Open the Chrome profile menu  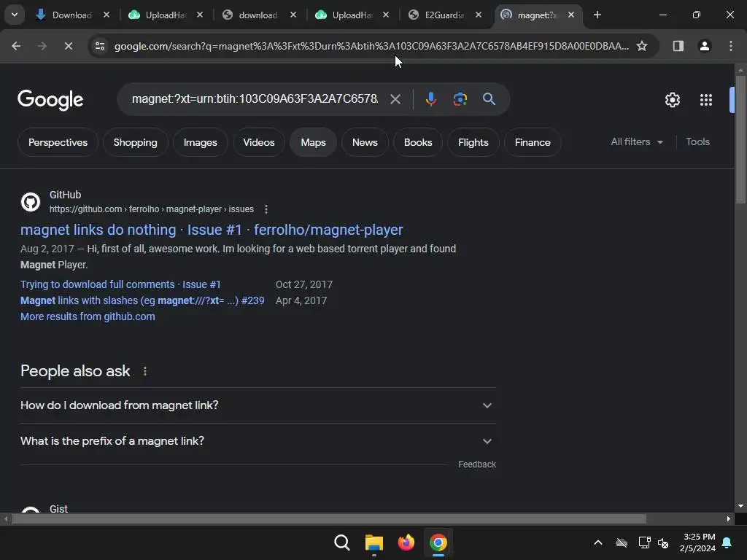click(x=704, y=46)
